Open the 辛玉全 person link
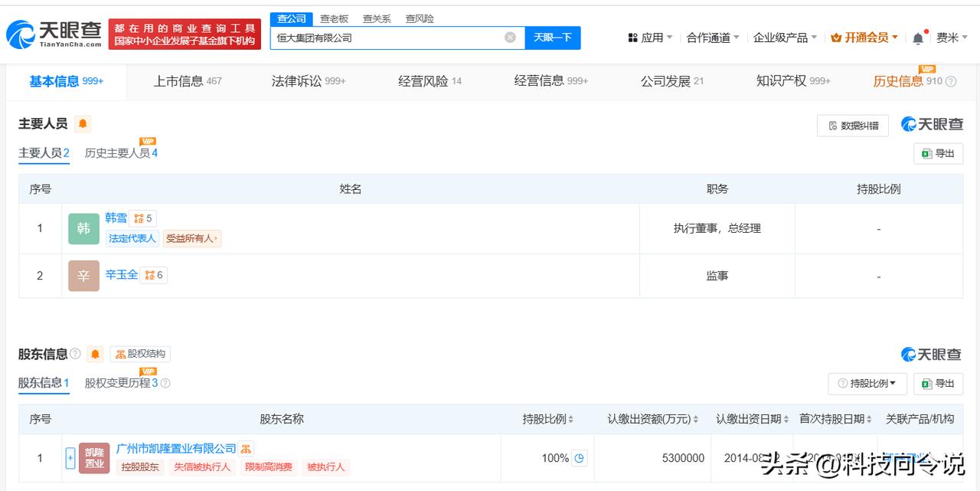This screenshot has width=980, height=491. pyautogui.click(x=122, y=275)
